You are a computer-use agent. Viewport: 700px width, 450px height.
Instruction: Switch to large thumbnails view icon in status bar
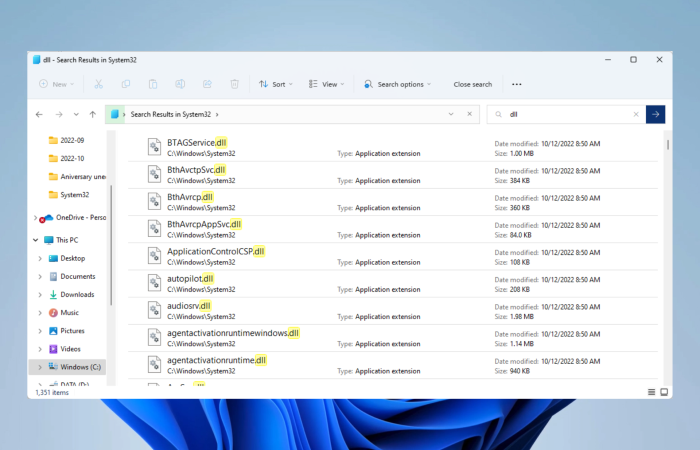[664, 392]
